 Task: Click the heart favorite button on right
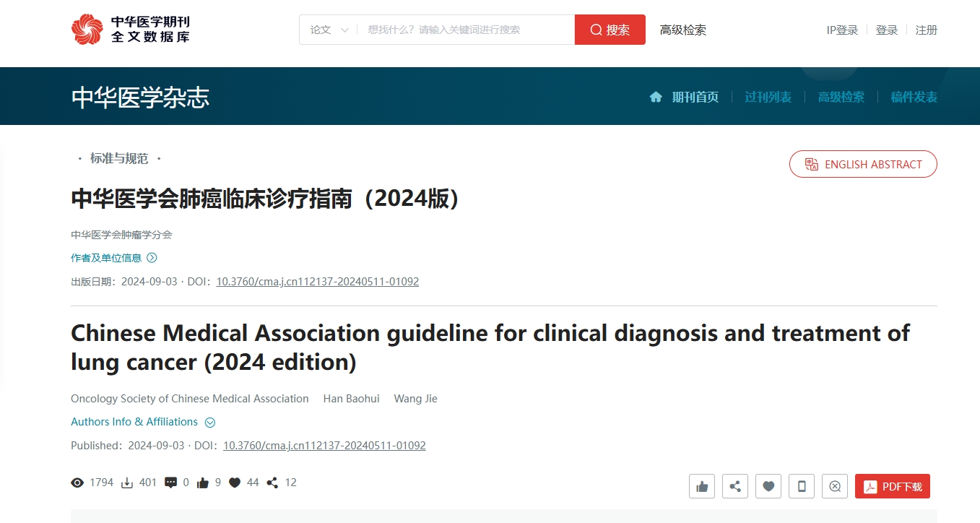[768, 486]
